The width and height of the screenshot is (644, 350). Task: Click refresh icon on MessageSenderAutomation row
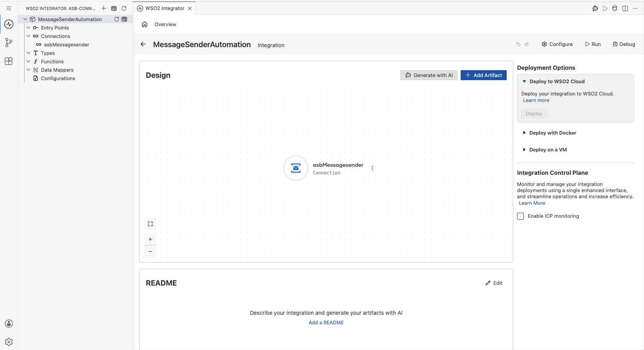coord(117,19)
